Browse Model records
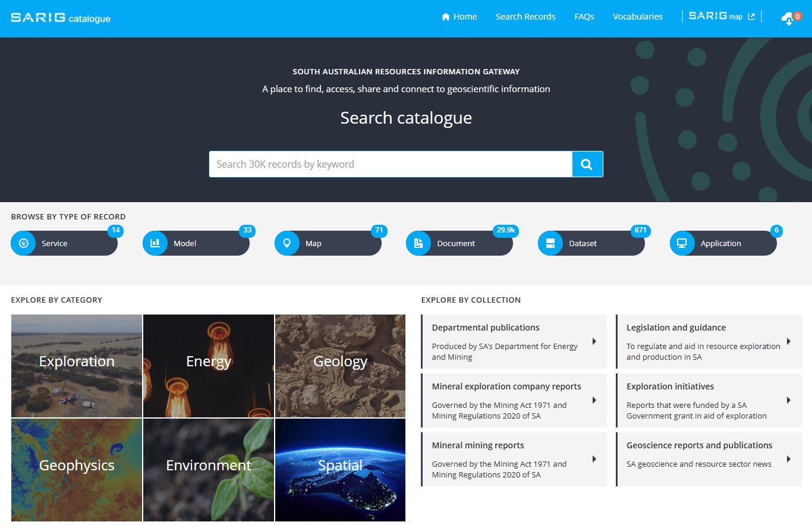Image resolution: width=812 pixels, height=525 pixels. pyautogui.click(x=196, y=243)
